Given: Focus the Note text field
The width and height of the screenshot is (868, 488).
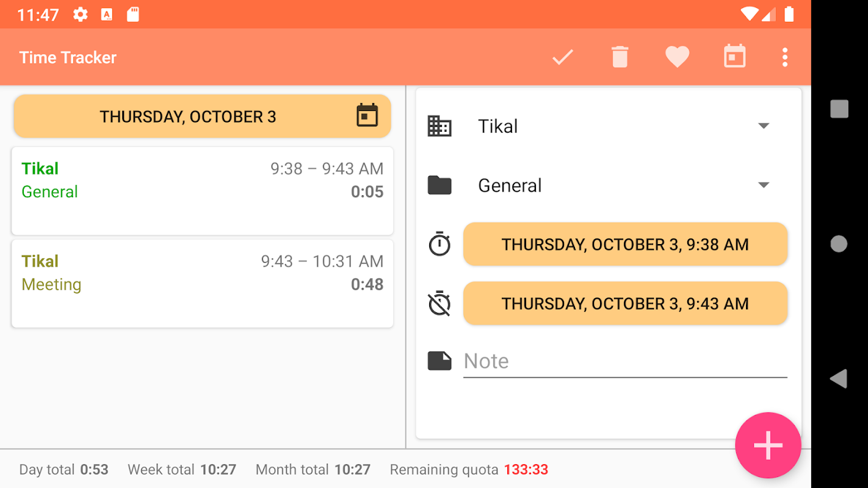Looking at the screenshot, I should [x=625, y=361].
